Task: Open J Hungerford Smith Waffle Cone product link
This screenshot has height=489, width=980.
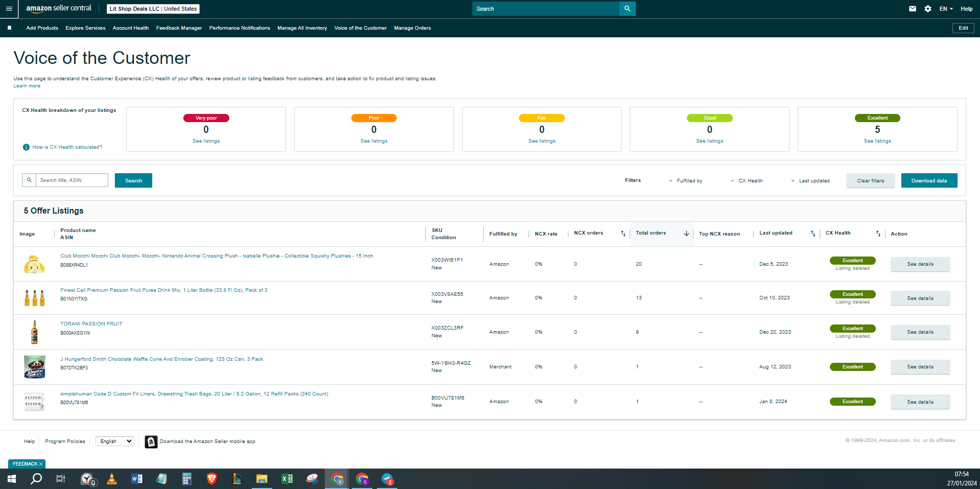Action: click(161, 359)
